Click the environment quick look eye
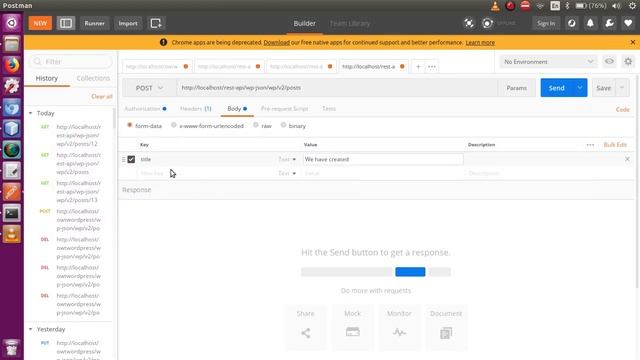 pyautogui.click(x=609, y=62)
